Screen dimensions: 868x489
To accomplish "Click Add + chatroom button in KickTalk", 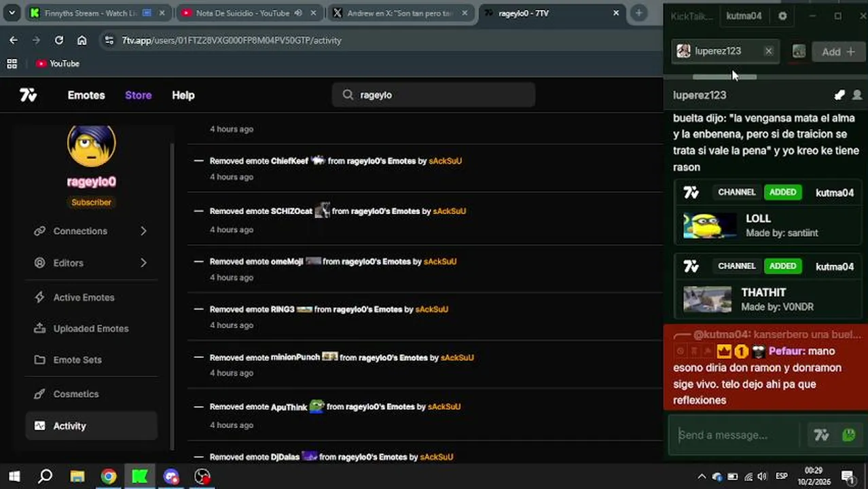I will pyautogui.click(x=838, y=52).
